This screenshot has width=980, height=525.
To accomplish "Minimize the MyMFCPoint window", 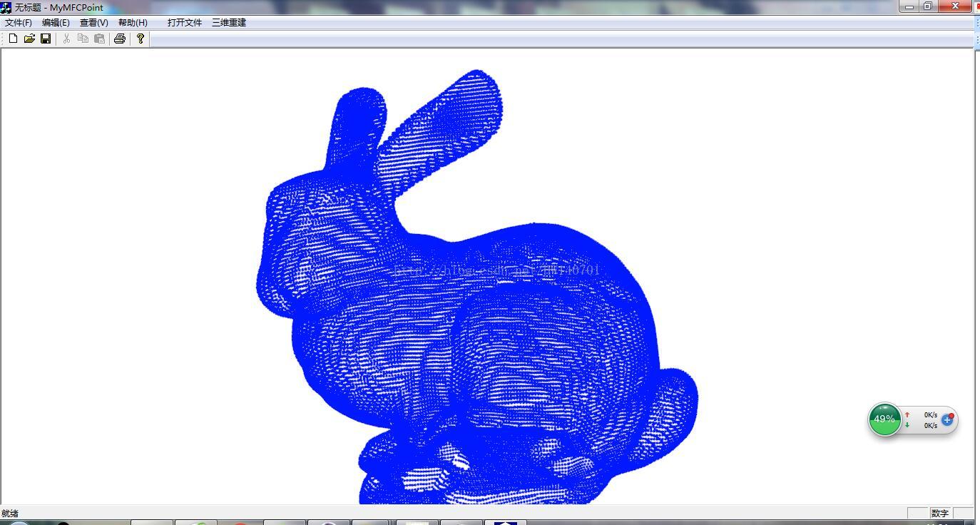I will coord(909,6).
